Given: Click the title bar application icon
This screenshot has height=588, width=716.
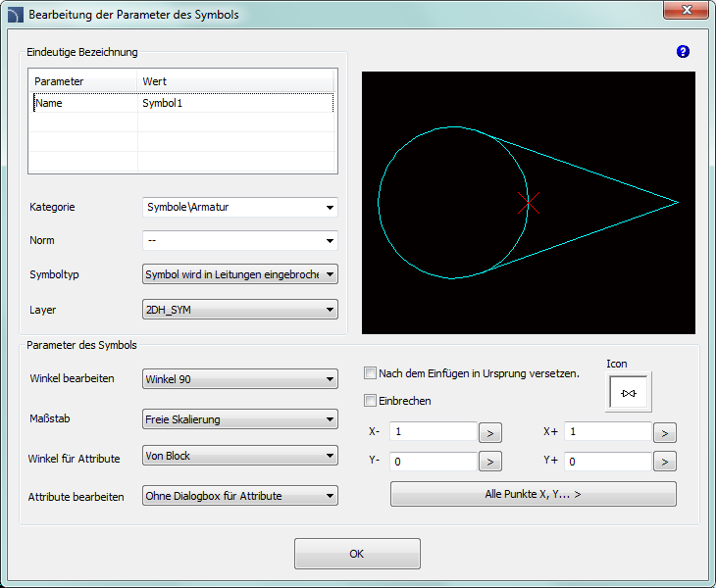Looking at the screenshot, I should [x=15, y=15].
